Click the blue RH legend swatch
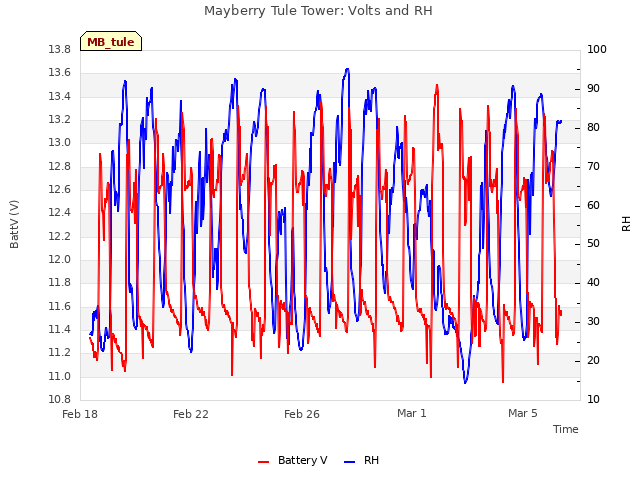Screen dimensions: 640x480 350,462
